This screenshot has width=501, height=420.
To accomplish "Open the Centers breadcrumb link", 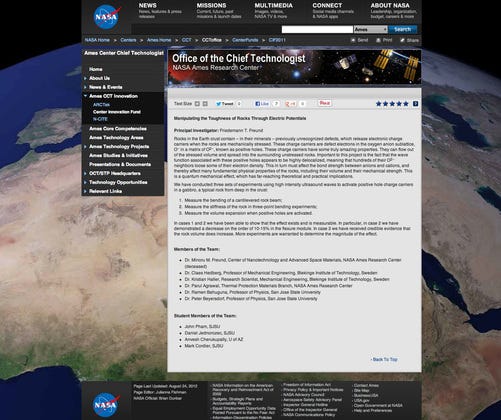I will (128, 40).
